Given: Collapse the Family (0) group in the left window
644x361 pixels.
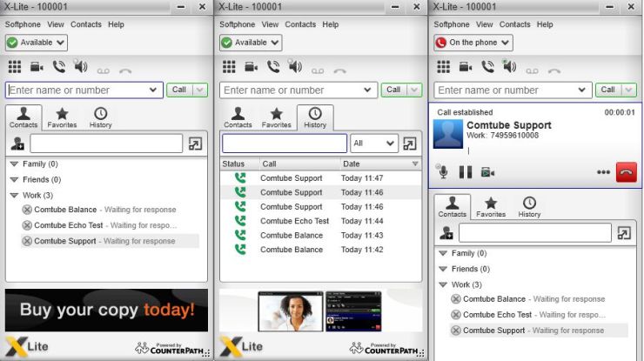Looking at the screenshot, I should pos(15,164).
